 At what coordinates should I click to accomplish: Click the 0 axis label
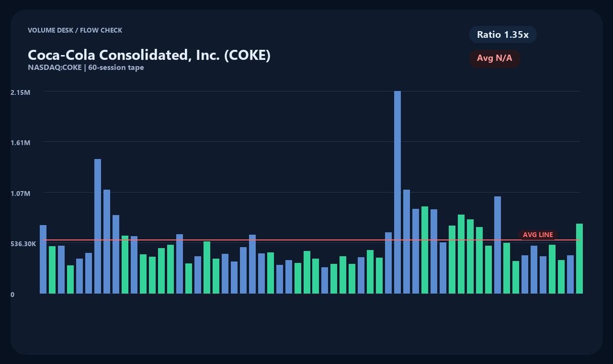pos(12,295)
